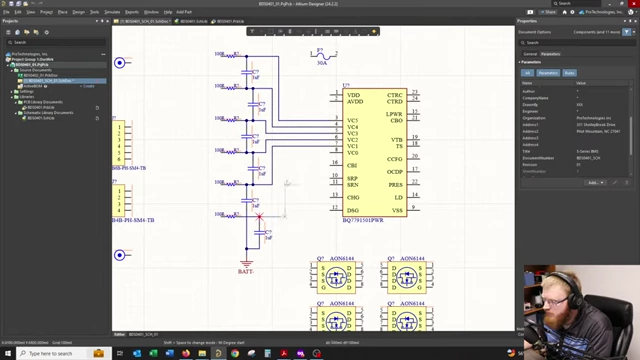The height and width of the screenshot is (360, 640).
Task: Open Chrome from the Windows taskbar
Action: tap(235, 353)
